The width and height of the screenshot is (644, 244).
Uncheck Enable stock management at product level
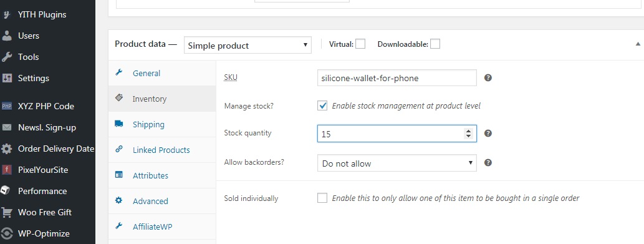click(x=322, y=105)
